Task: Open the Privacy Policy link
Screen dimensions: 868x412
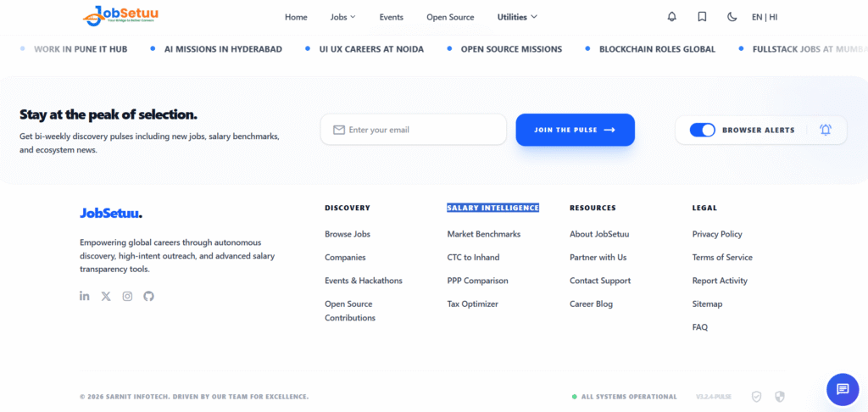Action: tap(717, 234)
